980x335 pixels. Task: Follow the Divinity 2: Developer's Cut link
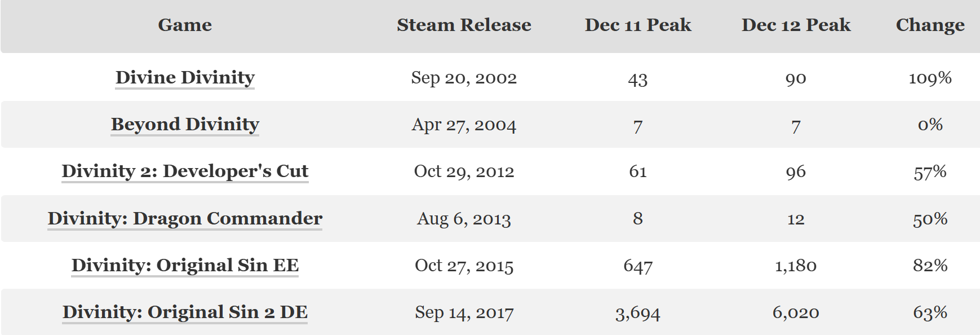[x=185, y=171]
